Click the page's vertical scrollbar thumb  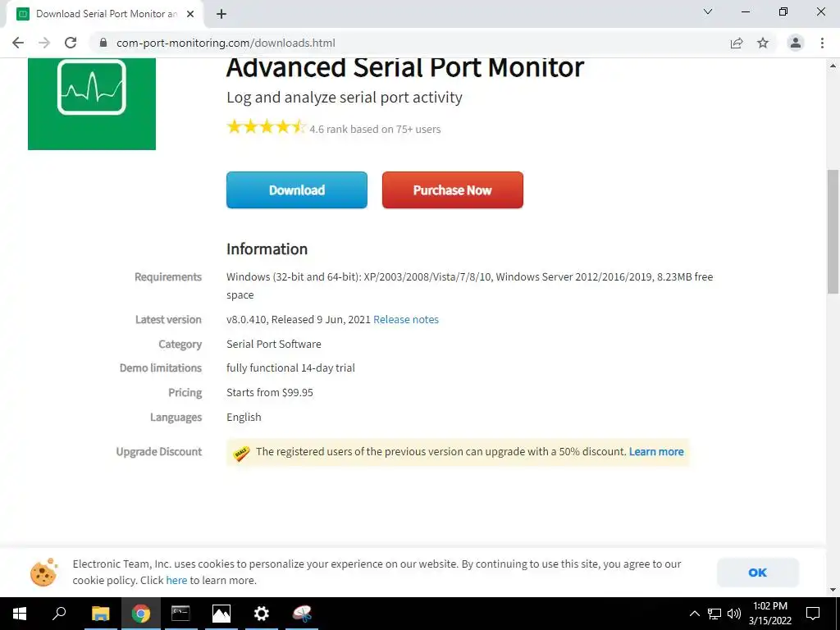click(833, 231)
